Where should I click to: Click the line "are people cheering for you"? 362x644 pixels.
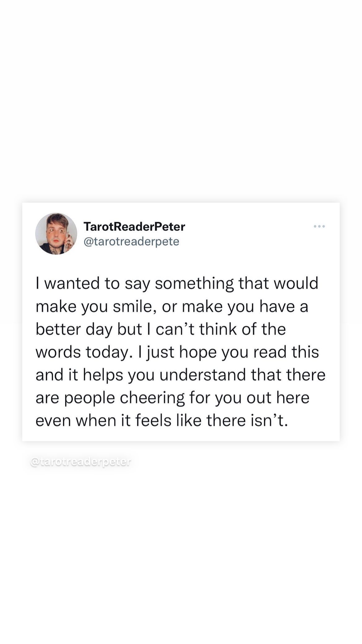coord(173,398)
